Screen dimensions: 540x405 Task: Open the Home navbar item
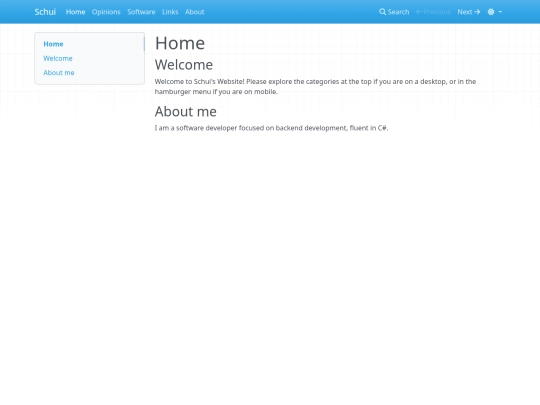75,12
